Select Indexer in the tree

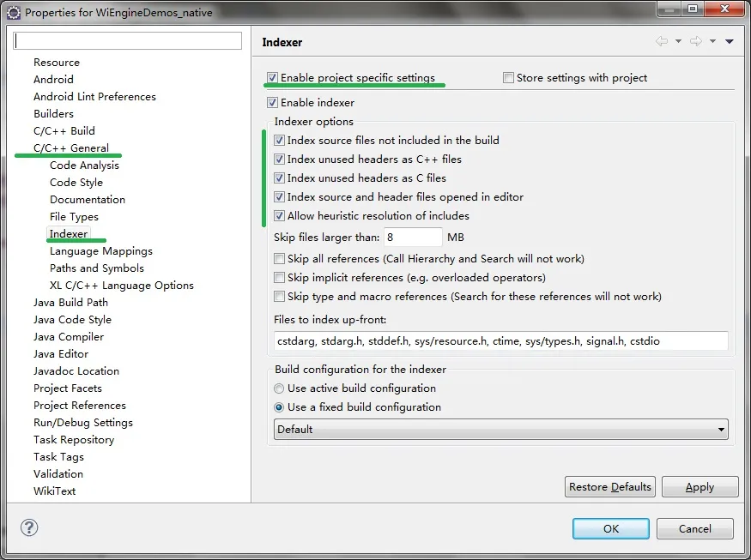pos(69,233)
